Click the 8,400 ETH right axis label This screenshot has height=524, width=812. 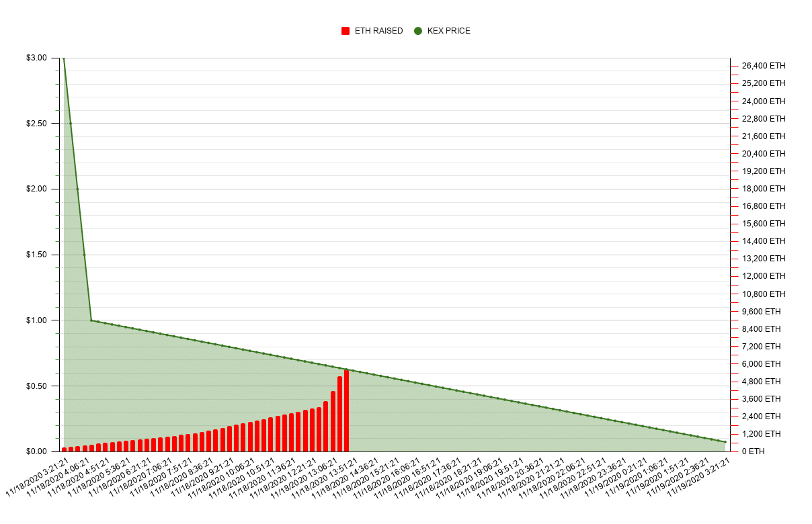(762, 329)
